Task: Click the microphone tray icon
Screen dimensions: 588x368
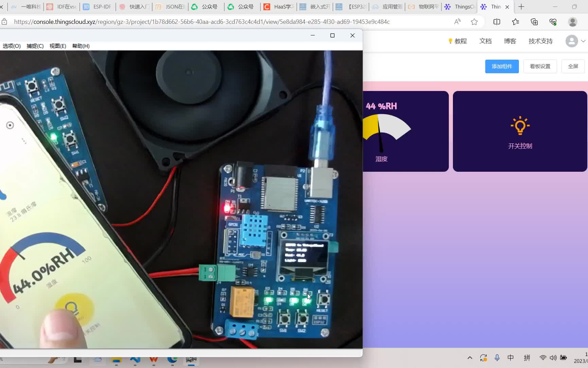Action: click(497, 358)
